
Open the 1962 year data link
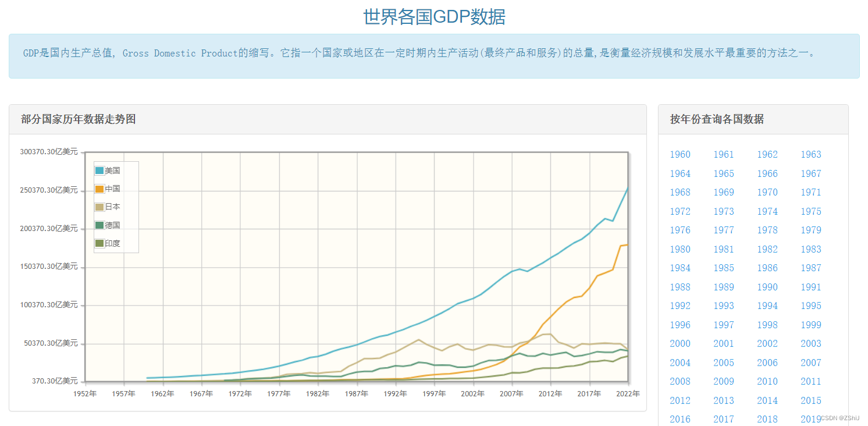tap(767, 154)
